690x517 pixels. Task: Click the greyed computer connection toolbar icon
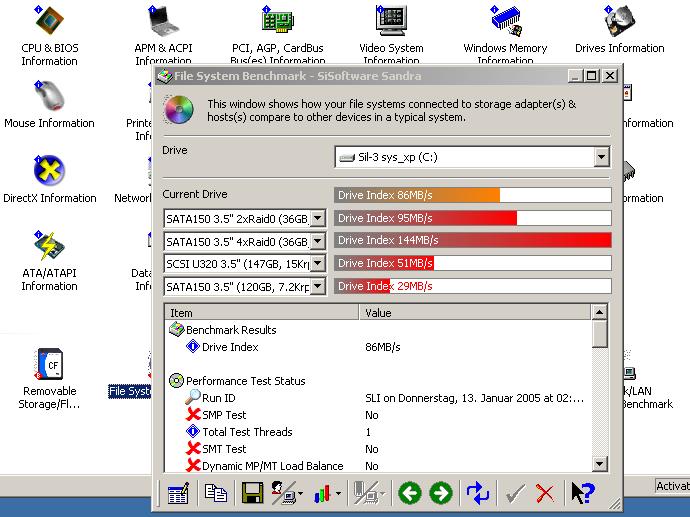point(366,493)
